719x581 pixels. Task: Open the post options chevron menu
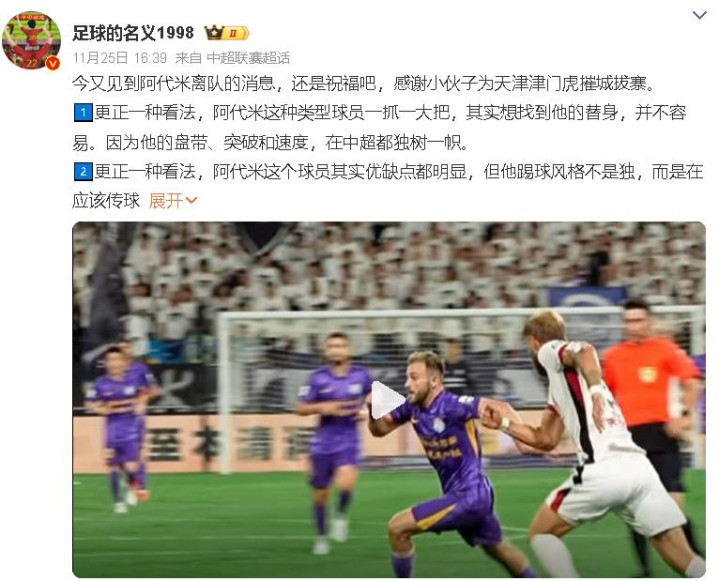(699, 15)
